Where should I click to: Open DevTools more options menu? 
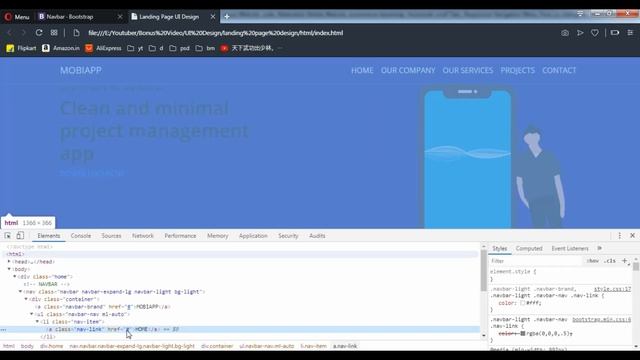coord(619,236)
